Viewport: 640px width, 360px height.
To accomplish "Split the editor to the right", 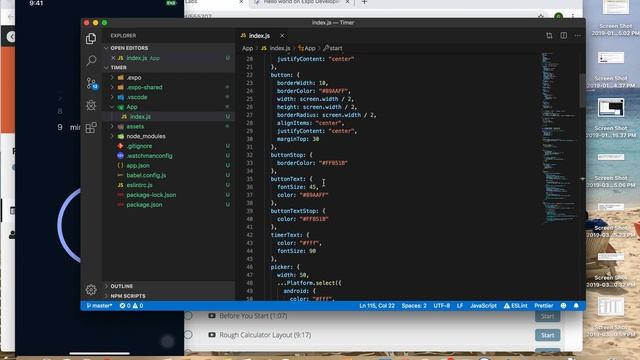I will tap(564, 36).
